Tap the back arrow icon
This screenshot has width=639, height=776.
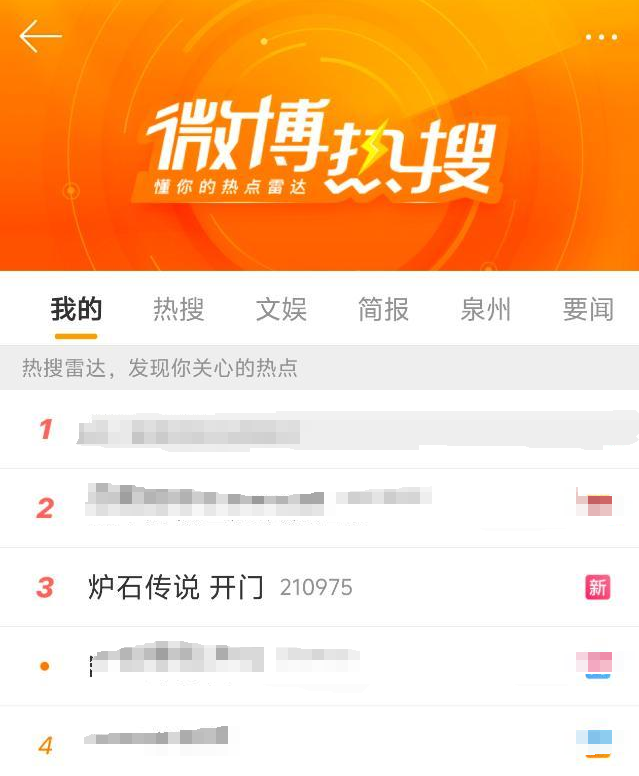tap(41, 36)
